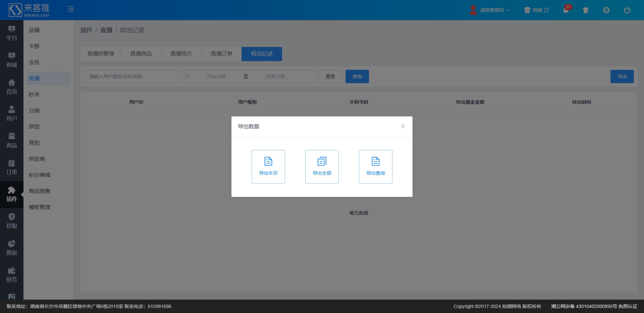Click the user nickname/phone input field
The image size is (644, 313).
pos(131,76)
